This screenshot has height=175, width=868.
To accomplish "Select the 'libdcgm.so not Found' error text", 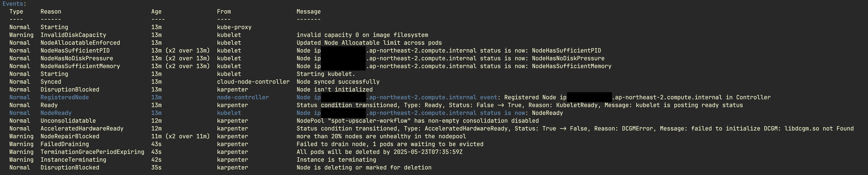I will pos(819,129).
